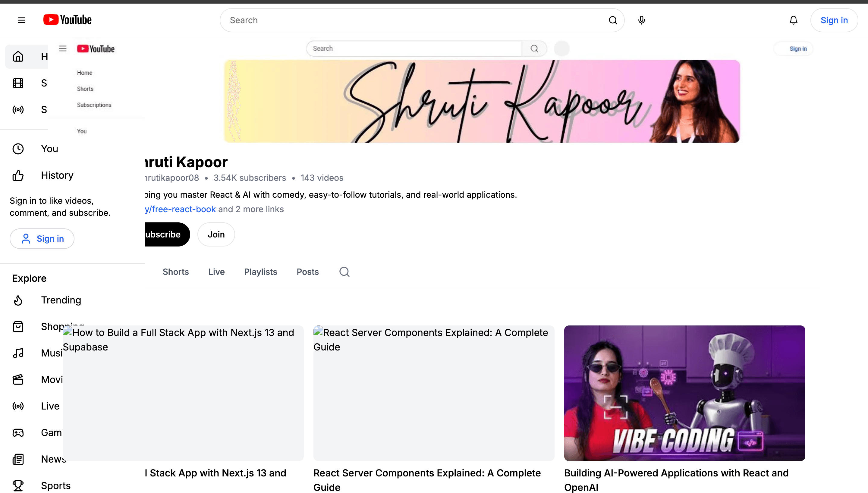This screenshot has height=493, width=868.
Task: Start voice search with the microphone icon
Action: pos(641,20)
